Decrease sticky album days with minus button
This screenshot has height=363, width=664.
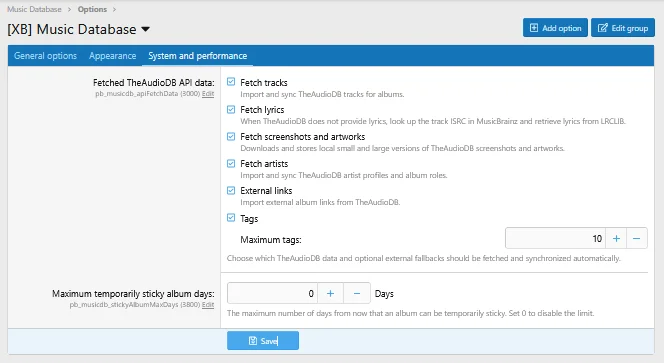tap(357, 293)
